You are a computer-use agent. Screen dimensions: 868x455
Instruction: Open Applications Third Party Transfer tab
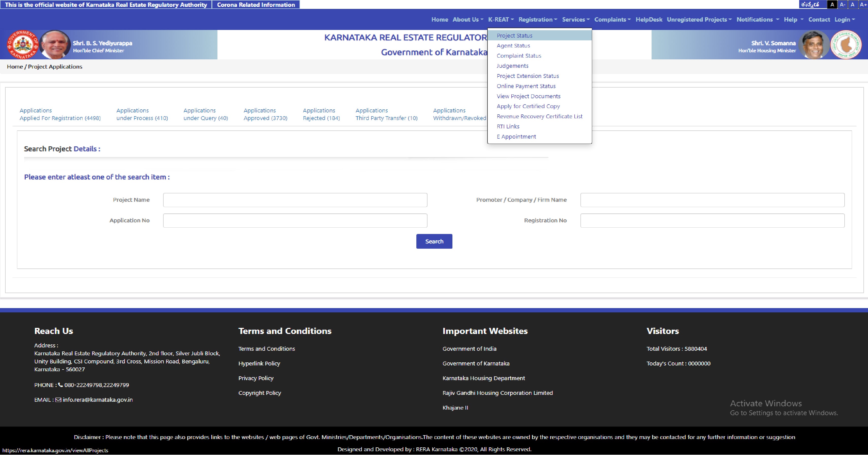coord(386,114)
